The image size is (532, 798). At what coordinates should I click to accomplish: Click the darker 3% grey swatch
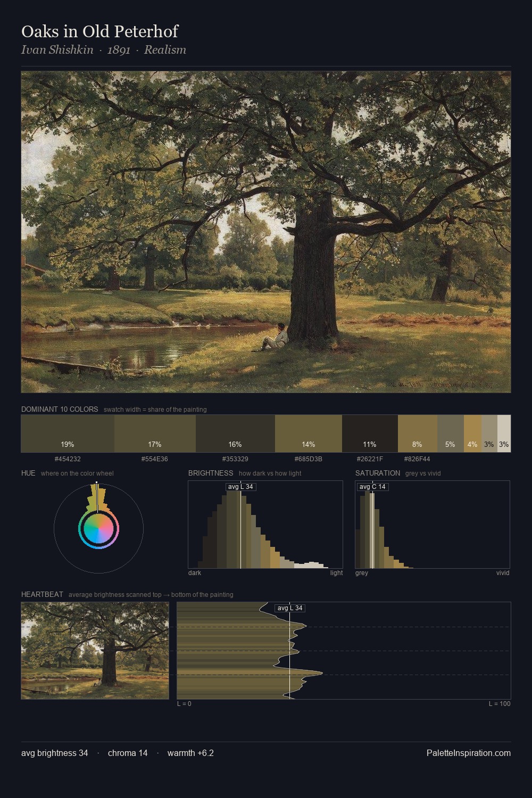pyautogui.click(x=489, y=434)
